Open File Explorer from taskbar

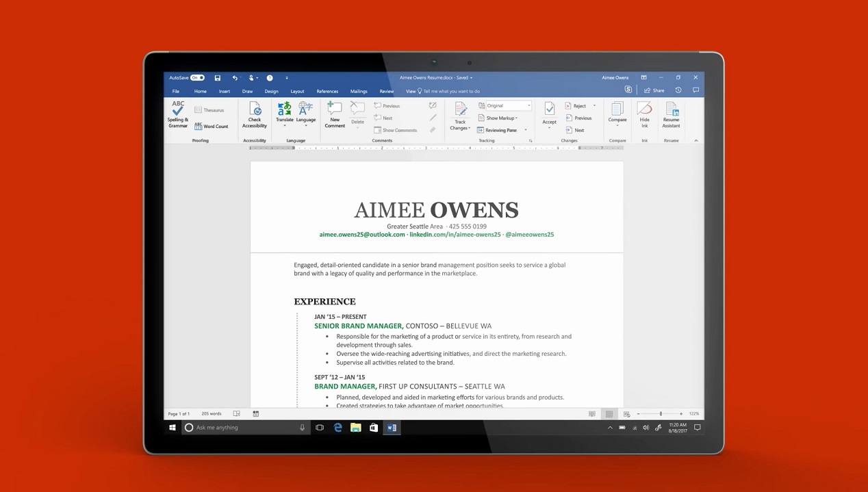[x=356, y=428]
